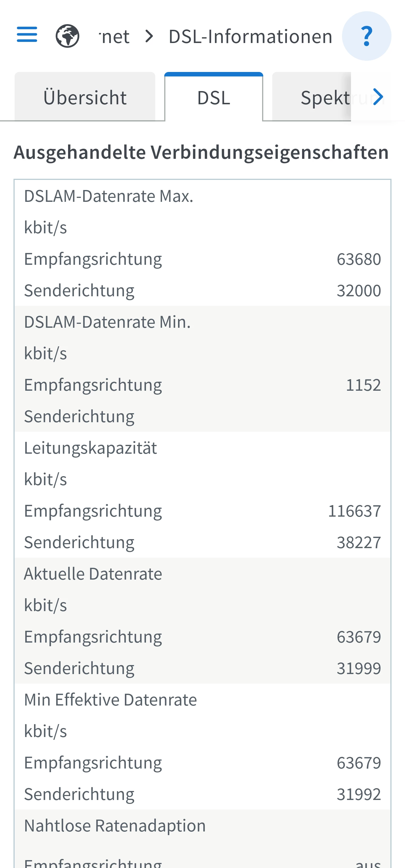
Task: Select the DSL tab
Action: (x=213, y=97)
